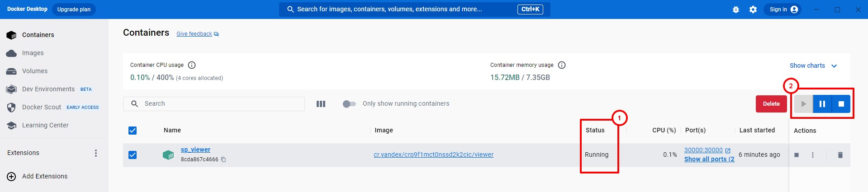The height and width of the screenshot is (192, 868).
Task: Open the Extensions three-dot menu
Action: click(95, 153)
